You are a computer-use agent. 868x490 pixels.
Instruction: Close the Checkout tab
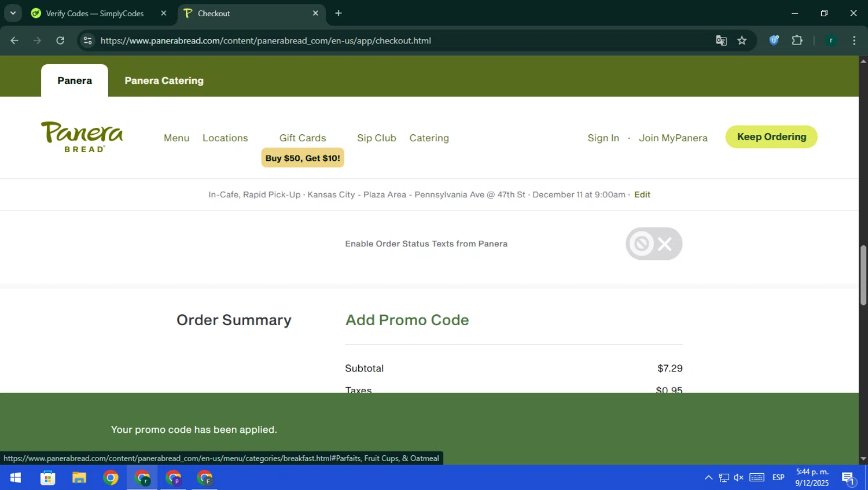click(315, 13)
